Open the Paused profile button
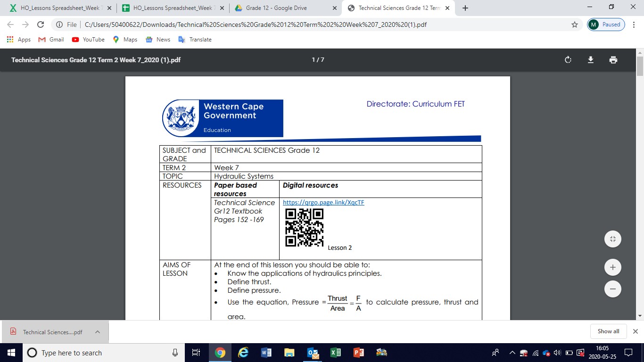Image resolution: width=644 pixels, height=362 pixels. [606, 25]
